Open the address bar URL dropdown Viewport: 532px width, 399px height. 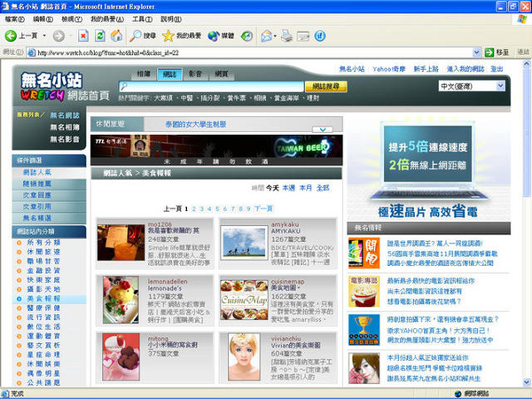pos(476,52)
